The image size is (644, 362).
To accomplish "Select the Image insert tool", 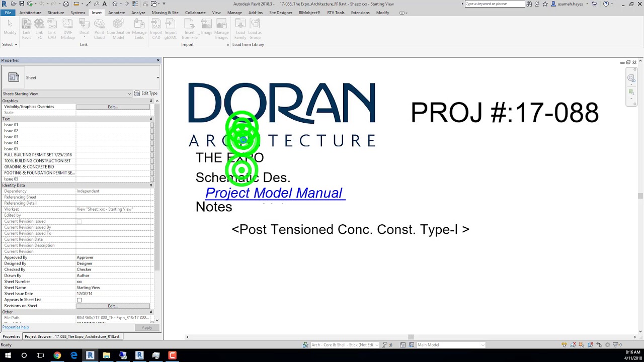I will [207, 26].
